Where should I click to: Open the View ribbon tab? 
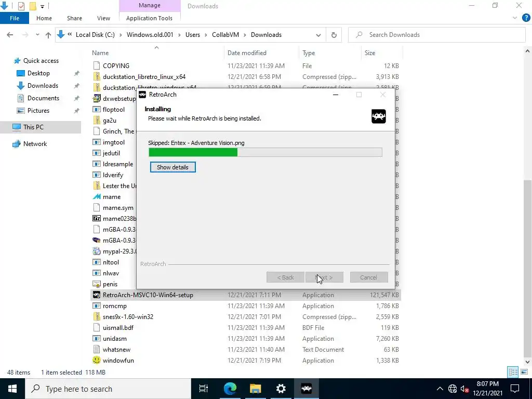tap(103, 18)
